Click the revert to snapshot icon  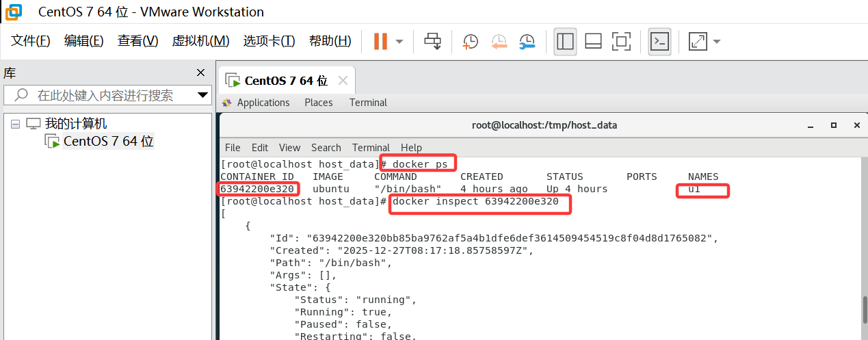(x=499, y=41)
